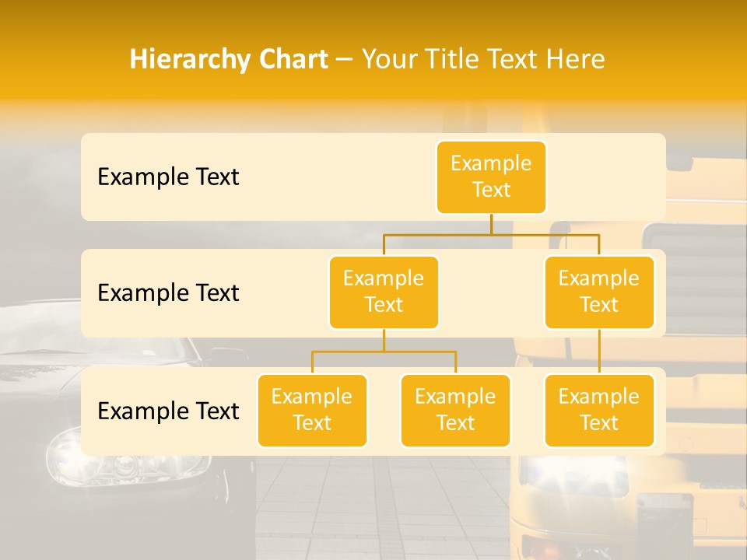Select the second-level node with one child
This screenshot has height=560, width=747.
pyautogui.click(x=599, y=292)
